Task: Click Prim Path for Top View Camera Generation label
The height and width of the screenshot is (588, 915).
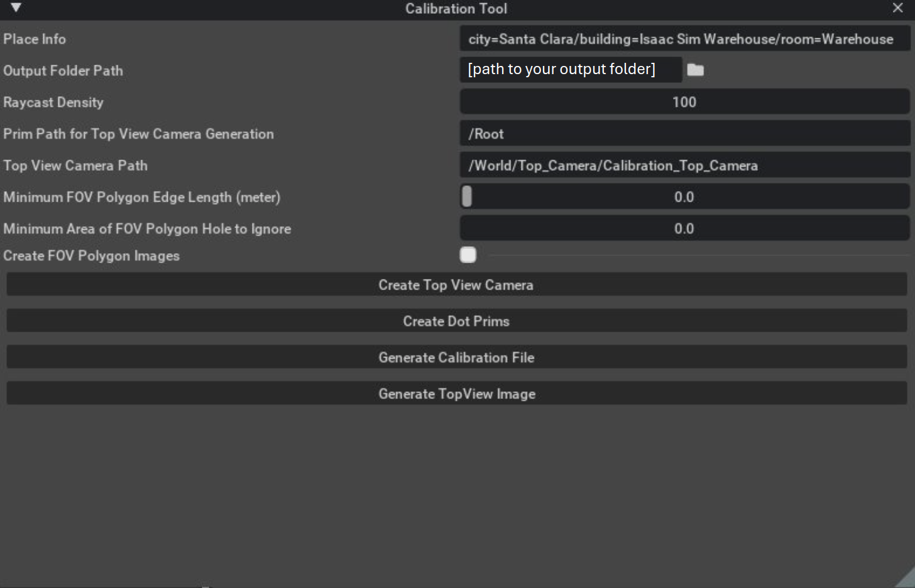Action: tap(138, 134)
